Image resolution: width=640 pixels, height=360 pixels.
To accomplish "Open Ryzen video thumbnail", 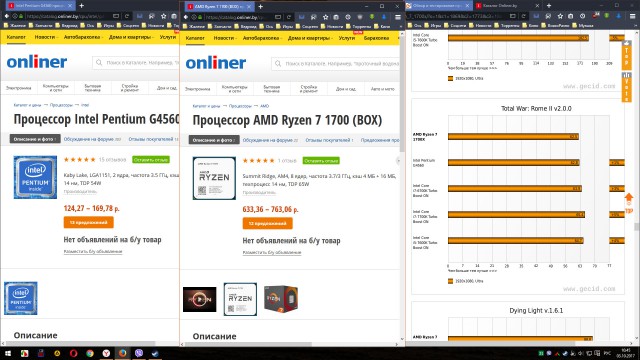I will click(200, 299).
